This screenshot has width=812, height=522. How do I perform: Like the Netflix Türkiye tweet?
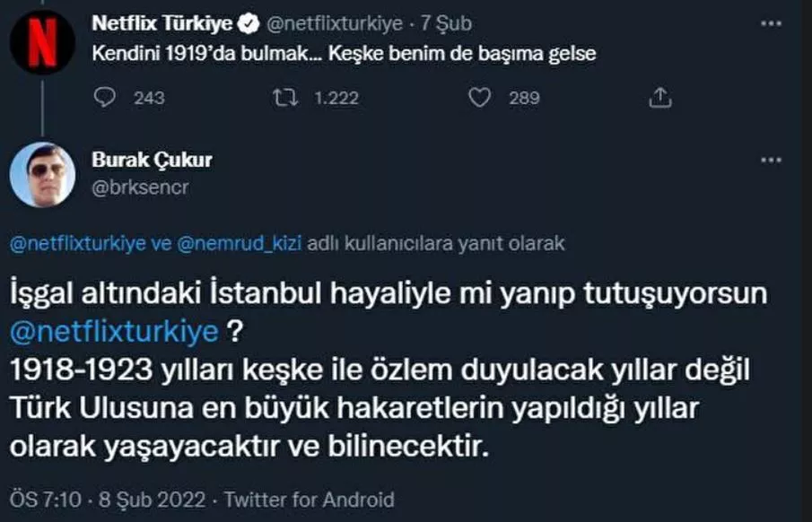coord(480,97)
